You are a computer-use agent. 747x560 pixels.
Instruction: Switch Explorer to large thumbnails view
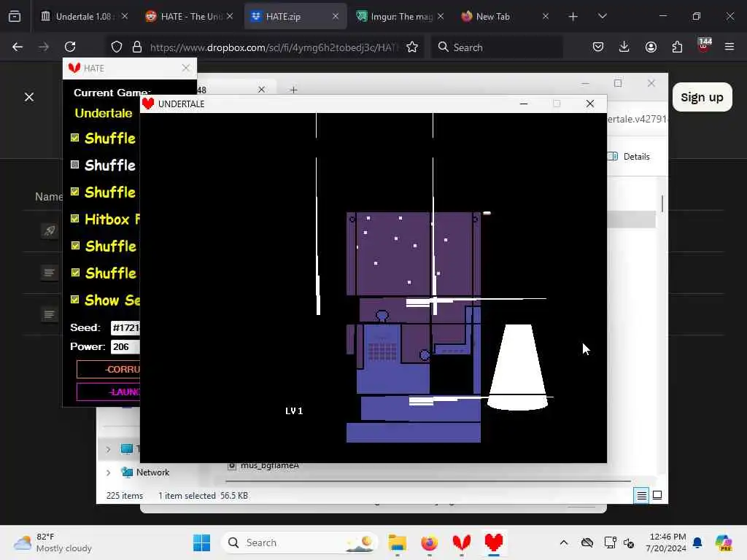657,495
